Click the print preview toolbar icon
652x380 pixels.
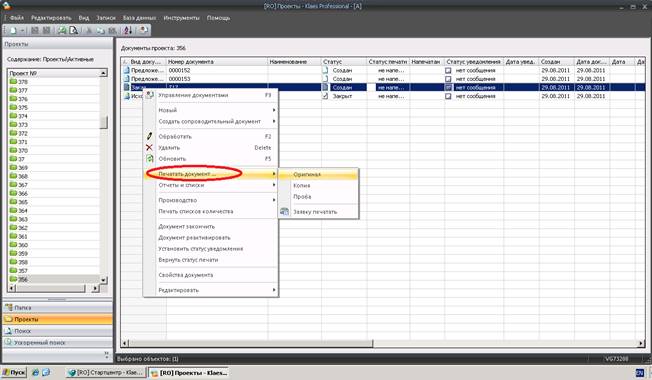pyautogui.click(x=74, y=30)
